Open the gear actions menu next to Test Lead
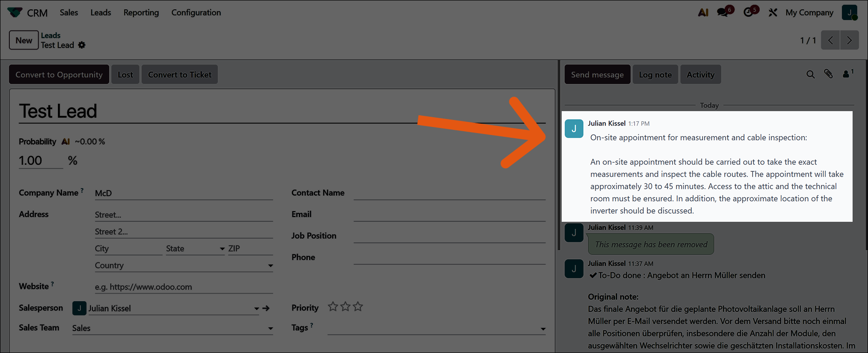The image size is (868, 353). pyautogui.click(x=82, y=45)
